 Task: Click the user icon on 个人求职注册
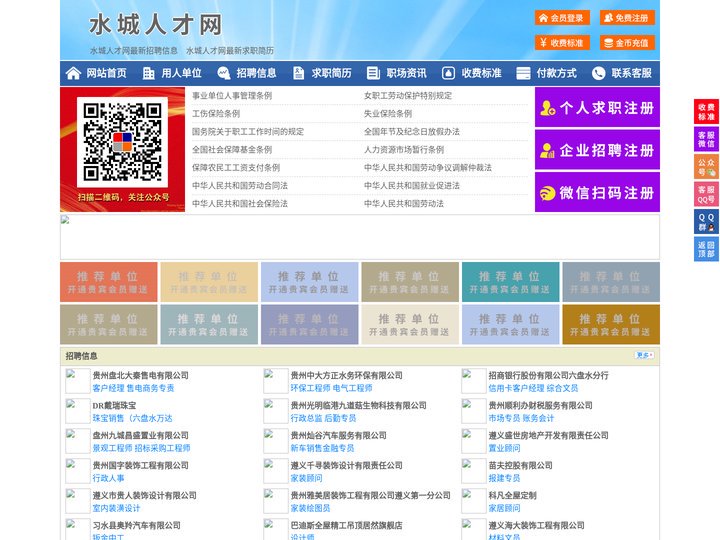(547, 108)
